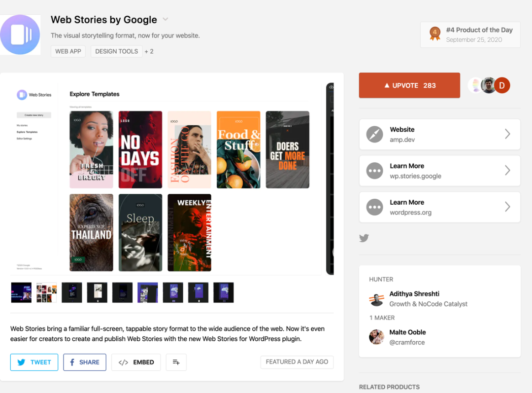Click the TWEET share button
This screenshot has width=532, height=393.
pos(34,362)
